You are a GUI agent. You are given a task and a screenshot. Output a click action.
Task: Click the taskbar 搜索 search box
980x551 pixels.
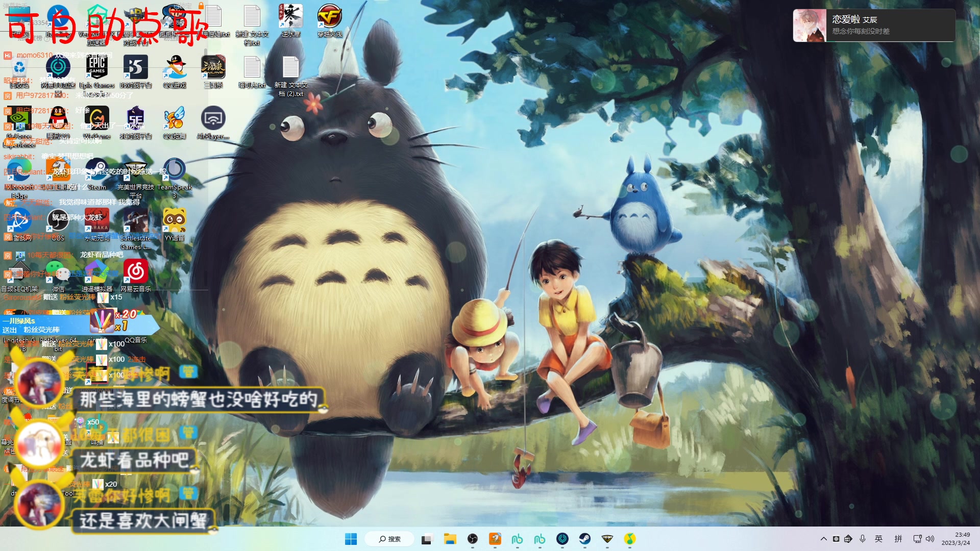coord(389,539)
